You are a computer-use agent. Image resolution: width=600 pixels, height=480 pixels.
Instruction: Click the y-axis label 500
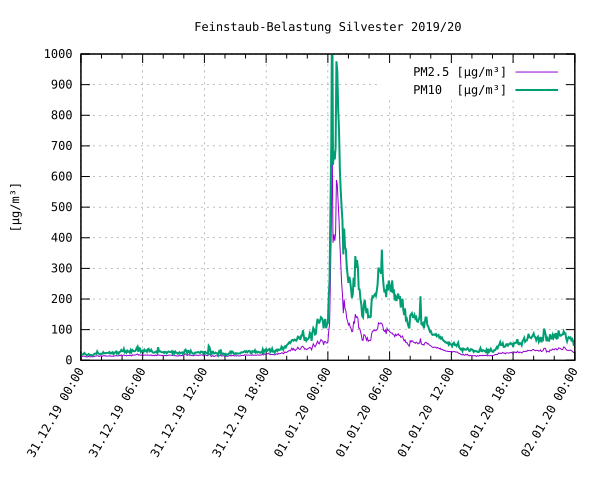(62, 207)
